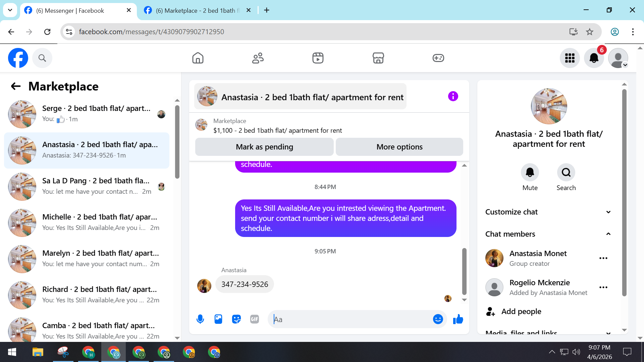Viewport: 644px width, 362px height.
Task: Send a voice clip with the microphone icon
Action: pos(200,319)
